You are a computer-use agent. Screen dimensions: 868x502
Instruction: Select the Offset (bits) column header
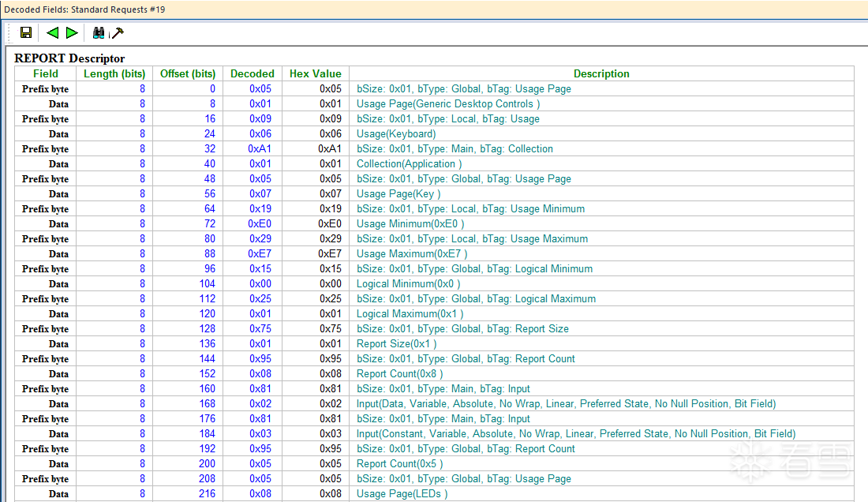pos(188,73)
